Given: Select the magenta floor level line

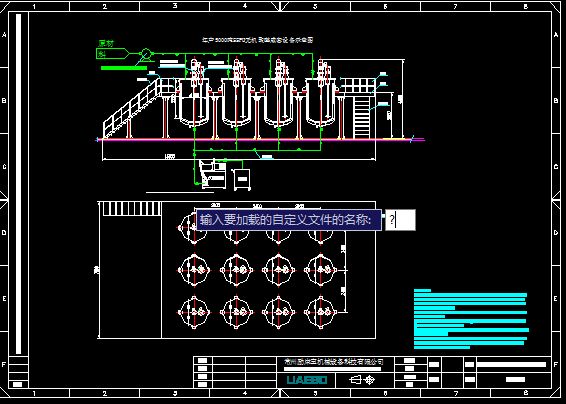Looking at the screenshot, I should (x=260, y=140).
